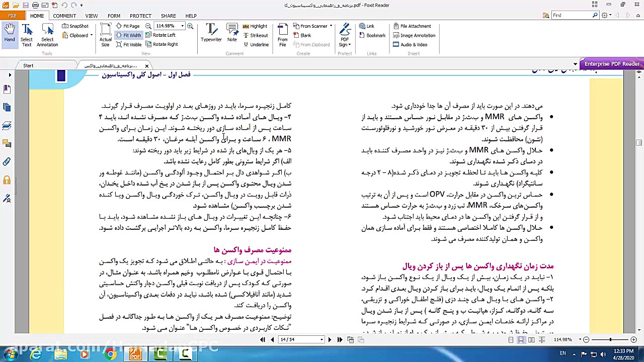Insert a Link

point(367,26)
